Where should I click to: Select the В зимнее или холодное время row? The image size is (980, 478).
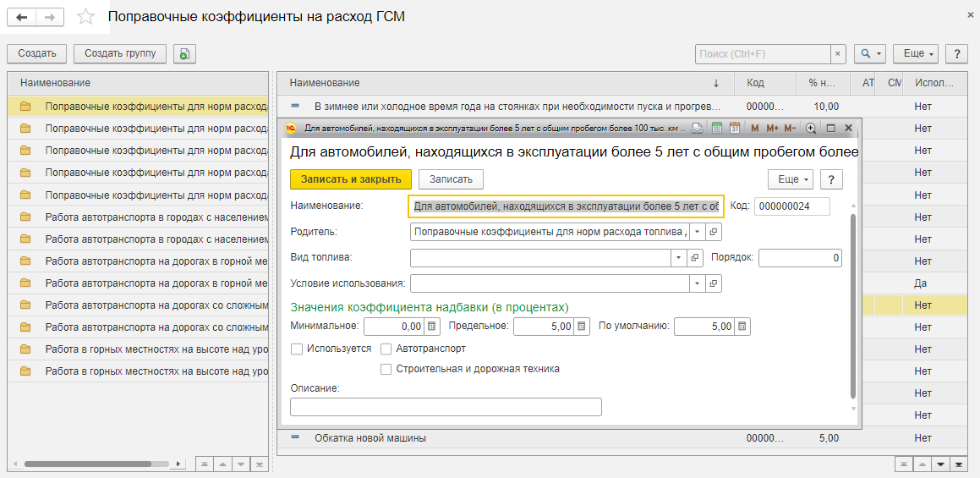(622, 107)
